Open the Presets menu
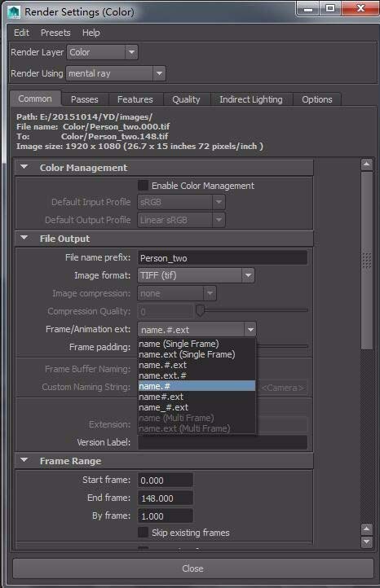The image size is (380, 588). coord(55,33)
